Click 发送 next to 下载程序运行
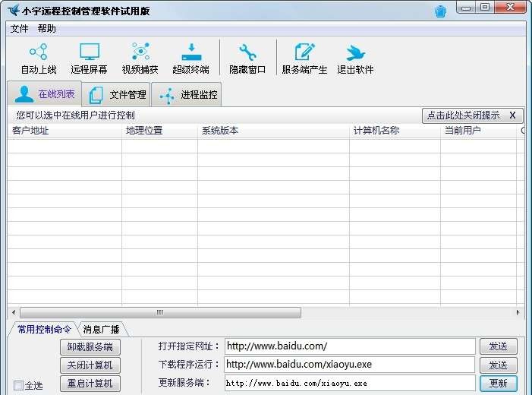The image size is (532, 395). pos(499,365)
